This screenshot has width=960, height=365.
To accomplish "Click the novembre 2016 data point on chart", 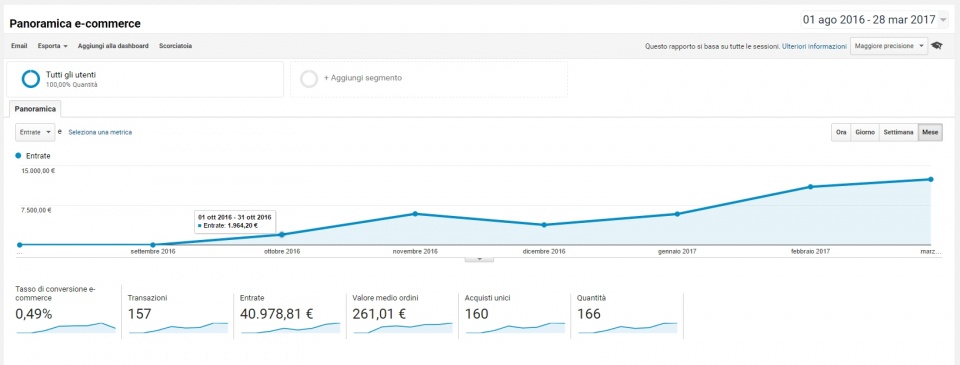I will coord(415,214).
